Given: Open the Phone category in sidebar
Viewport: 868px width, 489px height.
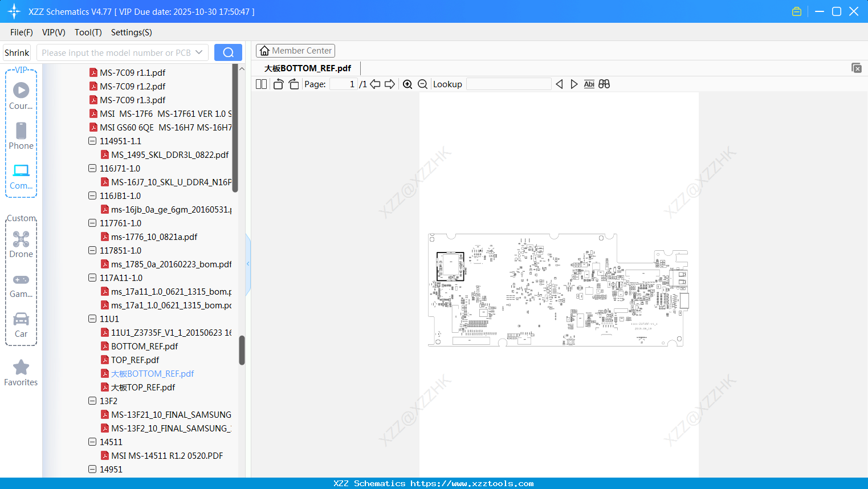Looking at the screenshot, I should coord(21,136).
